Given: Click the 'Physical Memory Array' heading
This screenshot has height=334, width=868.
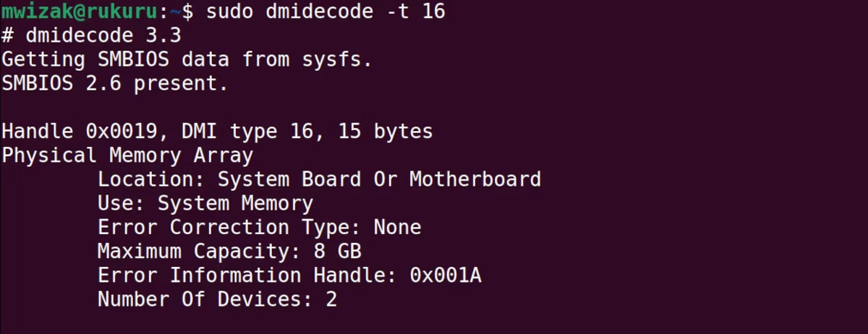Looking at the screenshot, I should [x=127, y=155].
